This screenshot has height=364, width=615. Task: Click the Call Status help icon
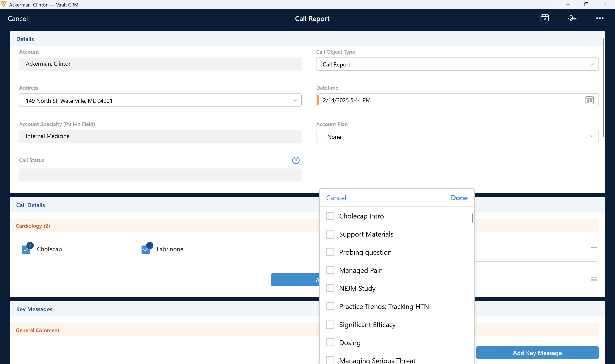[x=296, y=160]
